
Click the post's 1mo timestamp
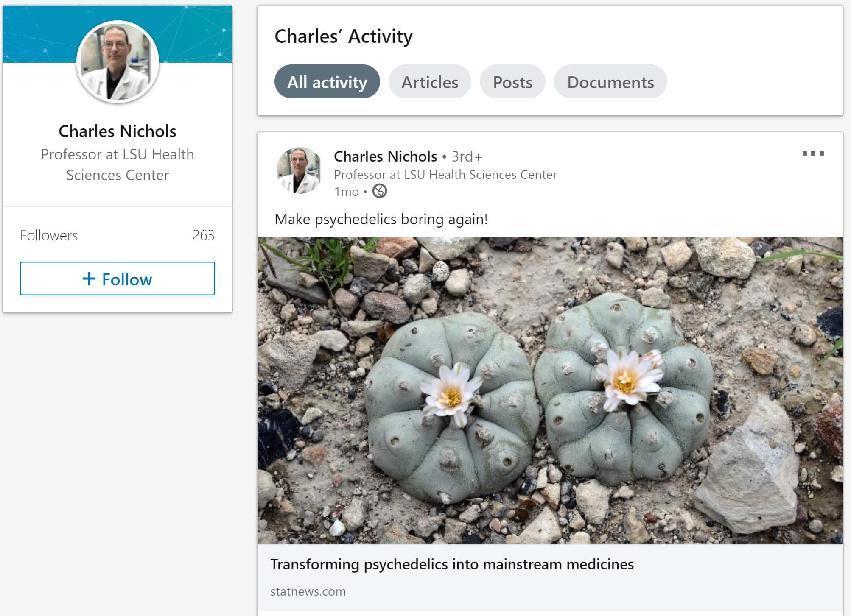347,192
